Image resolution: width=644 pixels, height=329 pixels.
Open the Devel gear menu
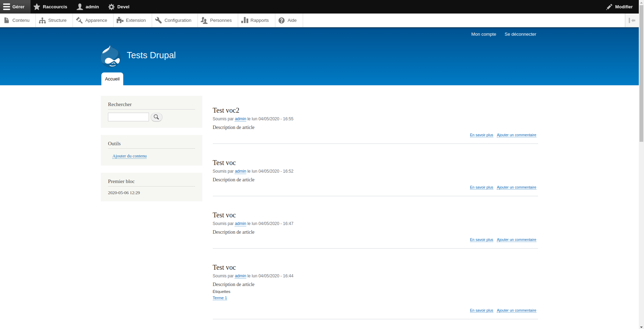111,7
